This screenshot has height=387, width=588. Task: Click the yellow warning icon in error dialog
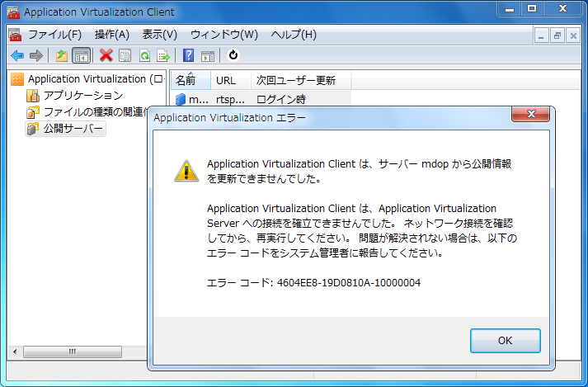click(186, 171)
